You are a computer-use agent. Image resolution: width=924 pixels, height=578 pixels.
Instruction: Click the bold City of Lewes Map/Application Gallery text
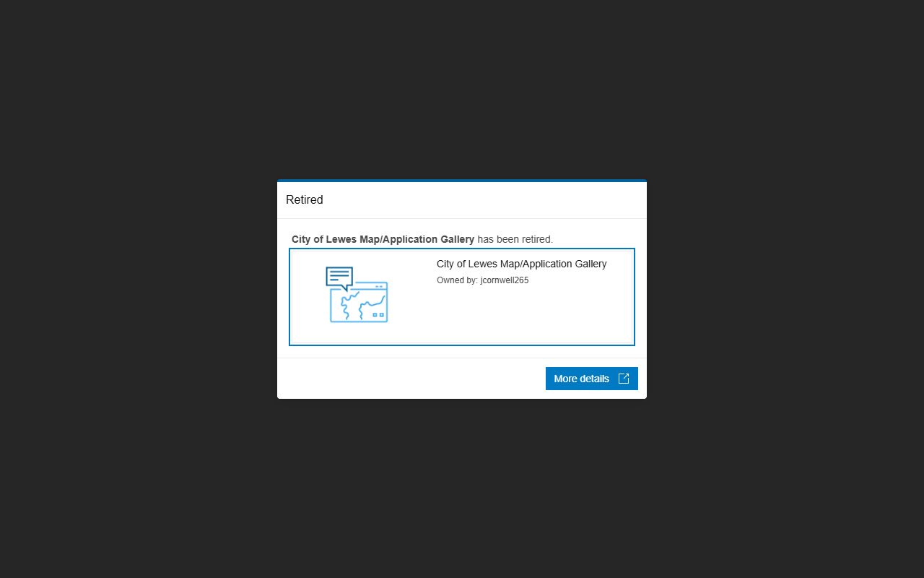click(x=383, y=239)
